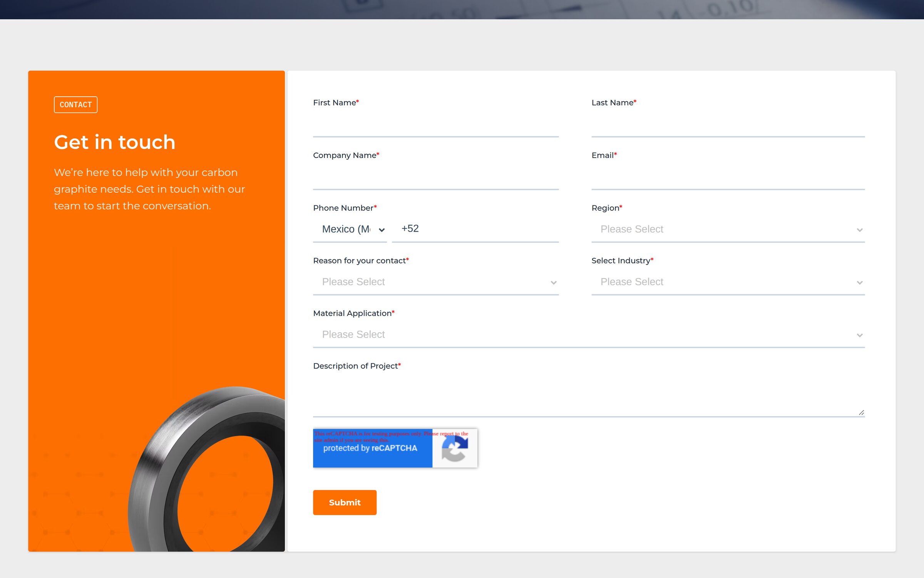Expand the Reason for your contact dropdown
924x578 pixels.
(436, 282)
